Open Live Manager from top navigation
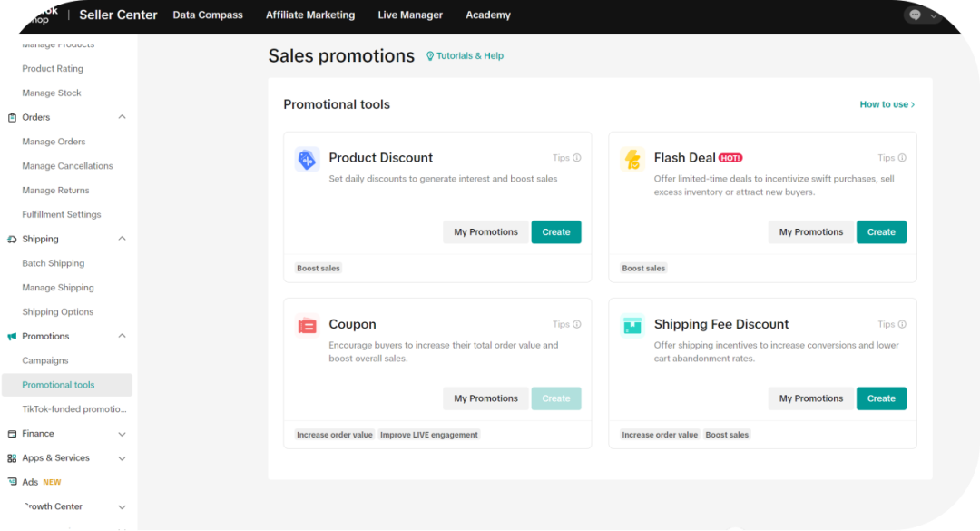This screenshot has width=980, height=531. point(410,15)
